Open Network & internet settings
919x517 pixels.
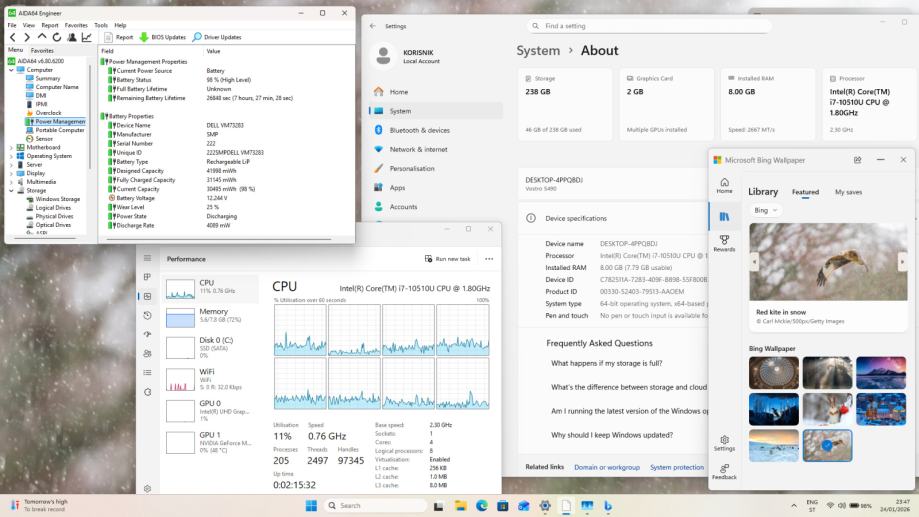click(435, 149)
